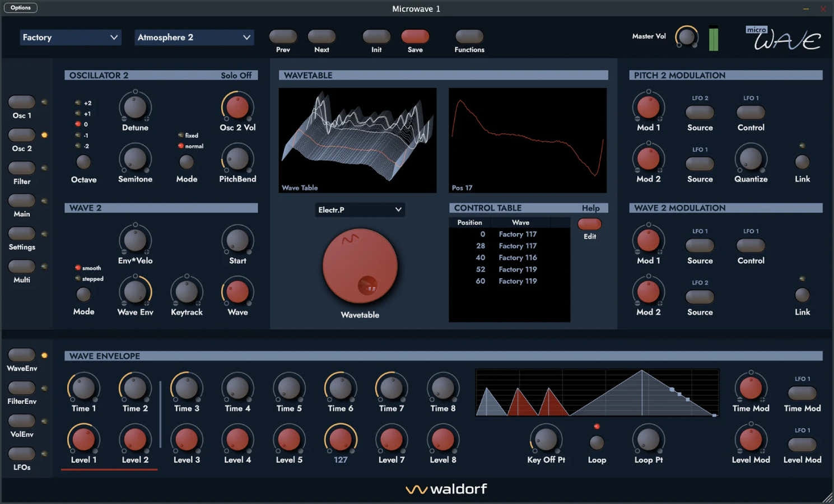Click the Time 5 envelope knob
This screenshot has height=504, width=834.
point(289,388)
